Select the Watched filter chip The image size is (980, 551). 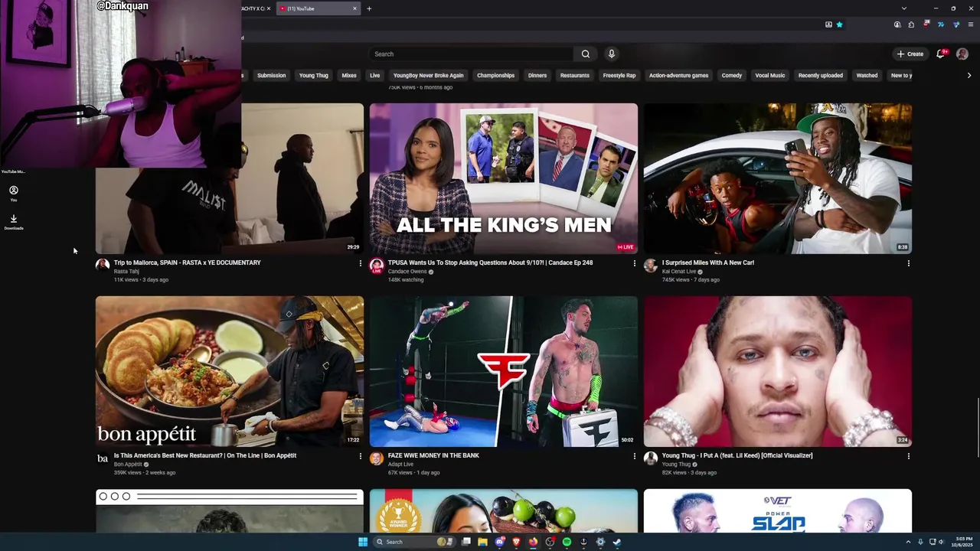(867, 75)
